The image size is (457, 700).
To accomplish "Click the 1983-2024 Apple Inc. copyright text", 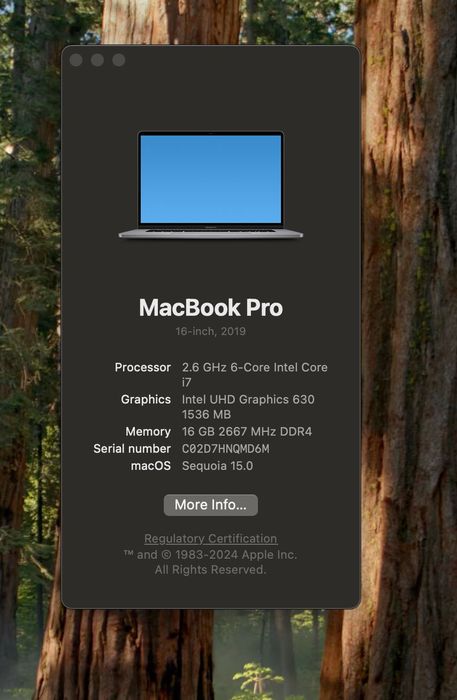I will [x=211, y=554].
